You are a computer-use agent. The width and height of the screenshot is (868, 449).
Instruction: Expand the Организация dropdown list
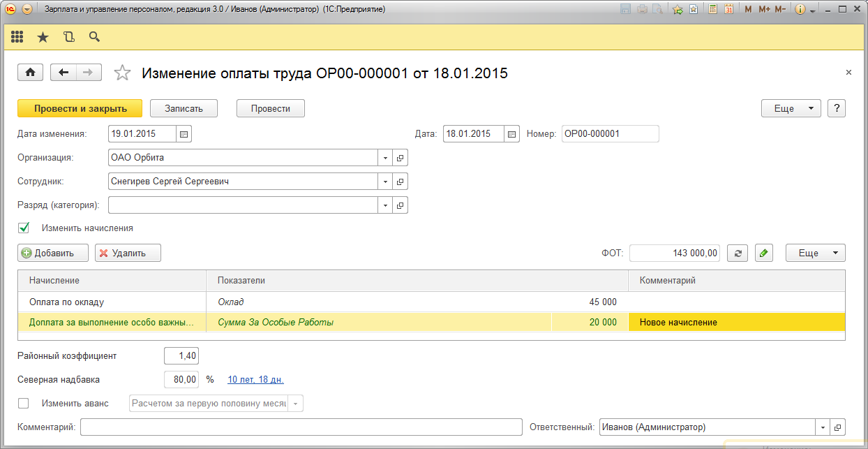pos(384,158)
